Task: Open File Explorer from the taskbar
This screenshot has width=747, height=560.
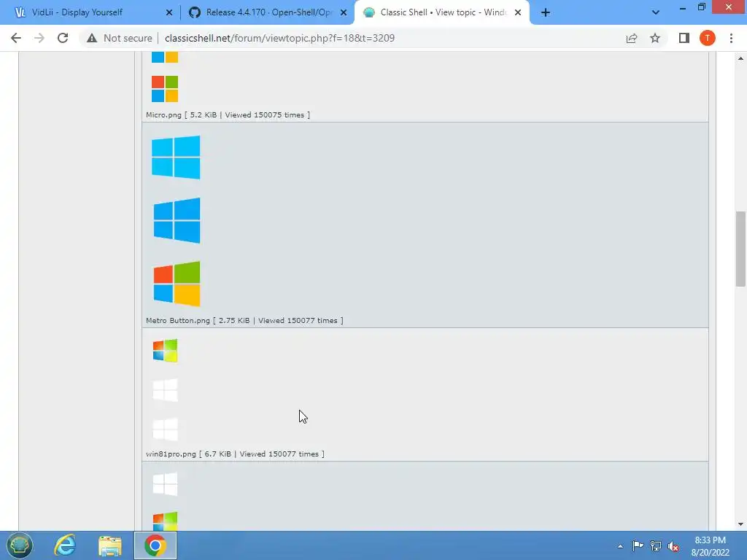Action: pos(110,545)
